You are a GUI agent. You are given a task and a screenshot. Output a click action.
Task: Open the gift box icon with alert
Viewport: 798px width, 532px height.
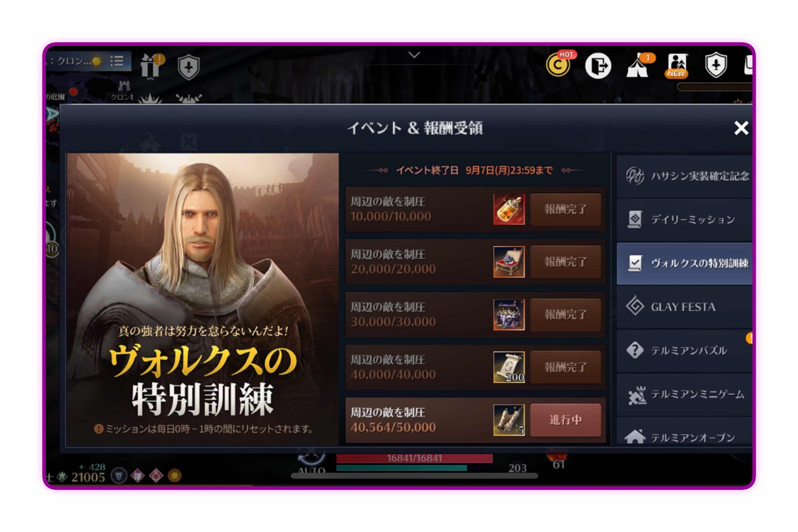[152, 66]
